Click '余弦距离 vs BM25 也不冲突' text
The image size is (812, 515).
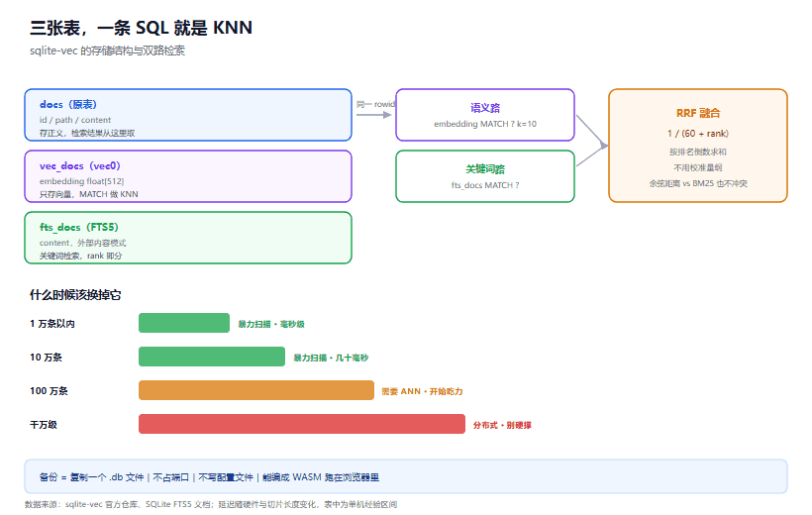point(698,183)
